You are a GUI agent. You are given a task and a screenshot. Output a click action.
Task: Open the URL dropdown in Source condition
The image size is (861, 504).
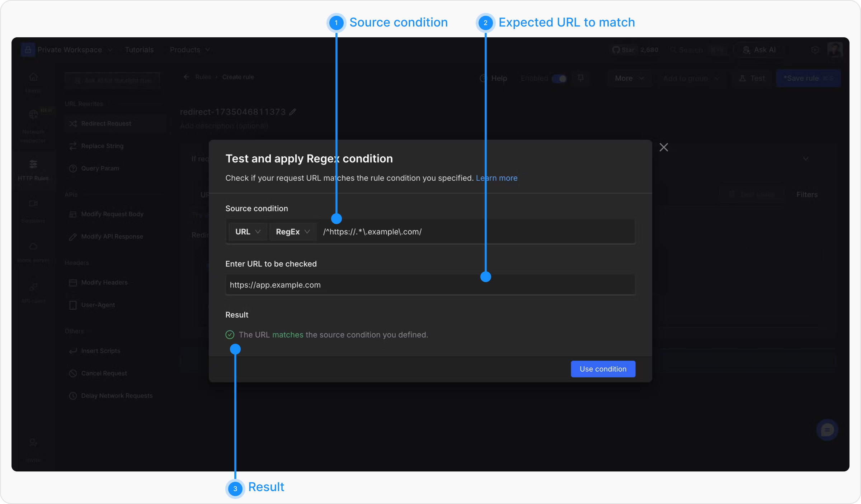pos(248,232)
